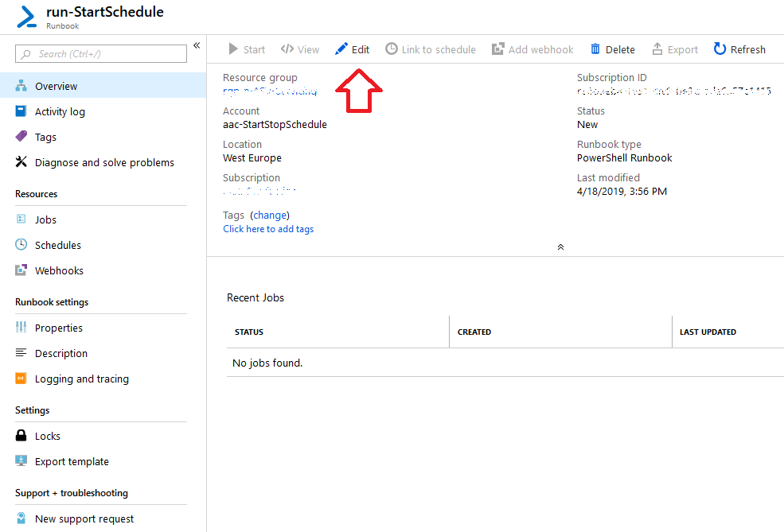
Task: Click the Delete button label
Action: click(620, 49)
